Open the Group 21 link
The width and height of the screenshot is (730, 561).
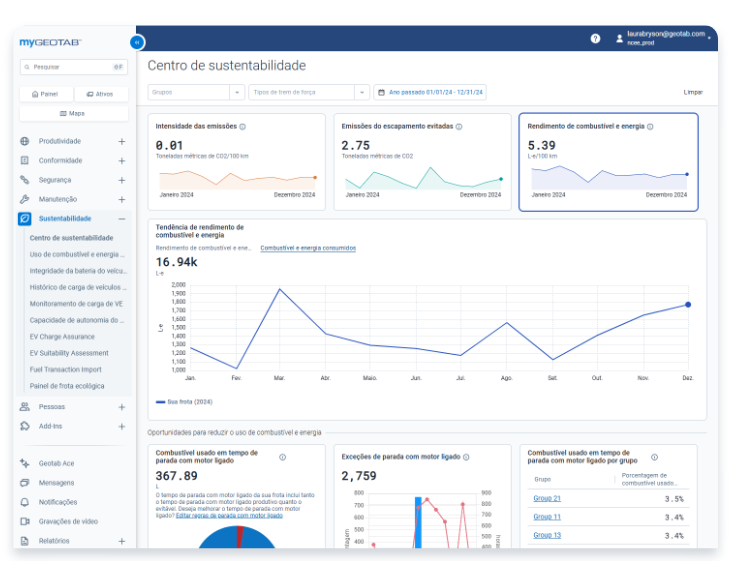[x=547, y=498]
